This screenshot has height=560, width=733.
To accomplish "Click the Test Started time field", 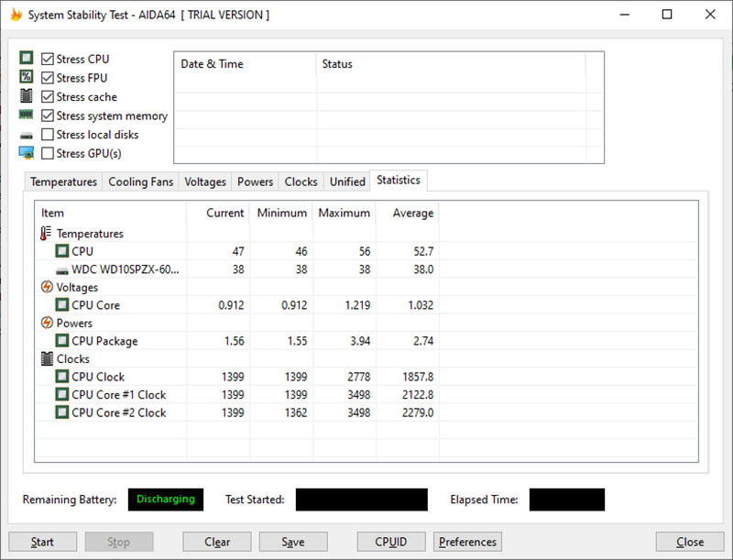I will click(361, 500).
